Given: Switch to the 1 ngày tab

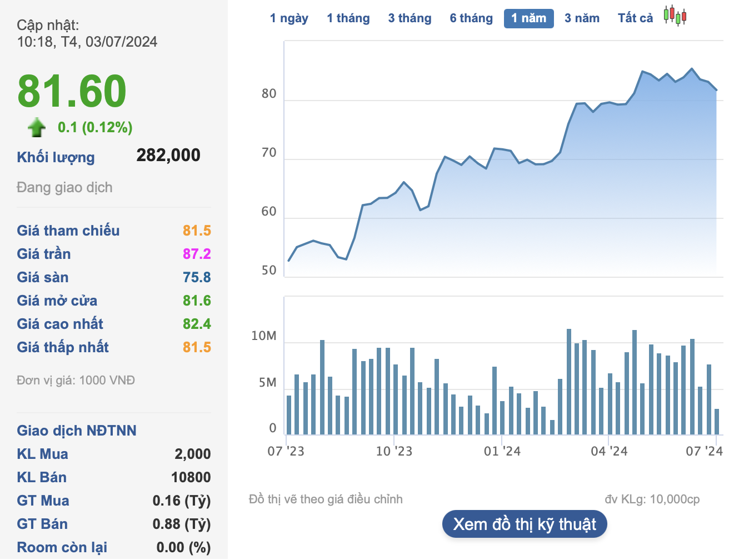Looking at the screenshot, I should pyautogui.click(x=289, y=18).
